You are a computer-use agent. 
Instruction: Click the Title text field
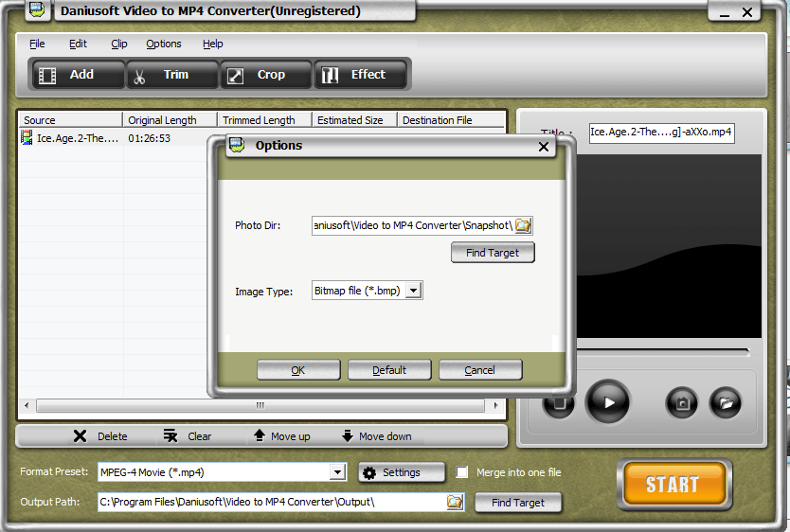tap(661, 133)
